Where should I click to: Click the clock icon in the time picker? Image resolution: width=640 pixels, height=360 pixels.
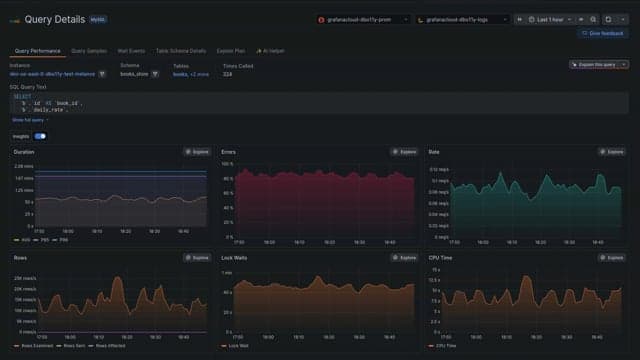coord(531,20)
